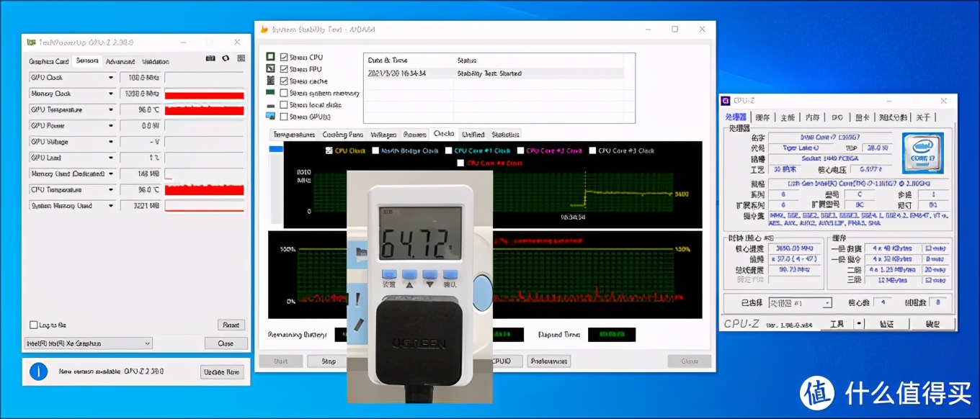Click the GPU-Z screenshot camera icon

pyautogui.click(x=210, y=58)
